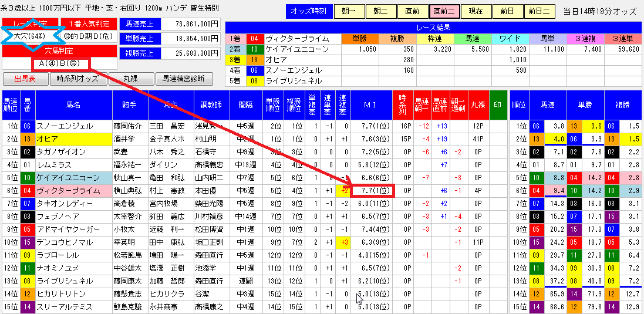Sort by the 朝一過剰 column header
This screenshot has height=314, width=644.
(458, 105)
